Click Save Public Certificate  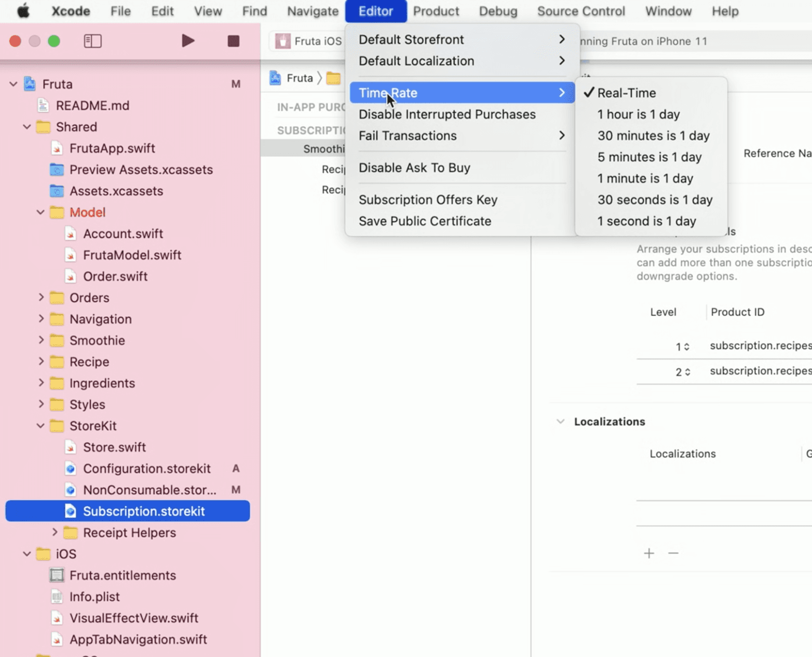pyautogui.click(x=425, y=221)
